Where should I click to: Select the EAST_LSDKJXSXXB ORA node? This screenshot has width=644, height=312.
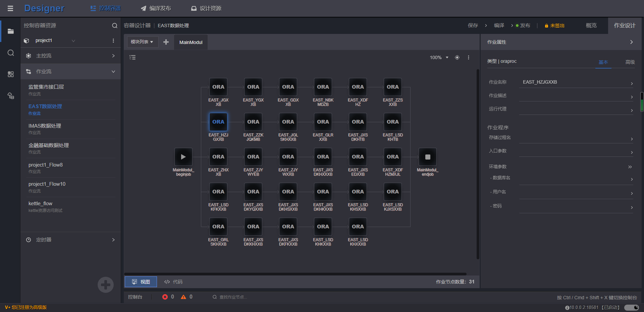pos(393,192)
